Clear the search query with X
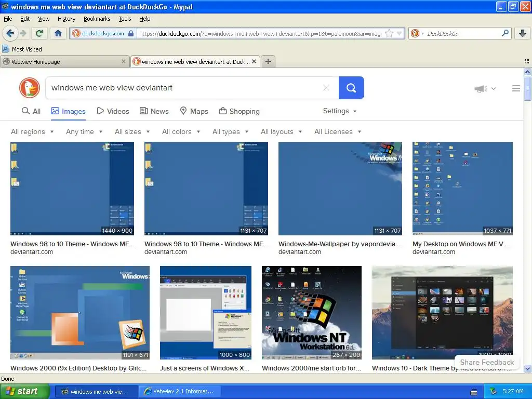The height and width of the screenshot is (399, 532). click(326, 88)
